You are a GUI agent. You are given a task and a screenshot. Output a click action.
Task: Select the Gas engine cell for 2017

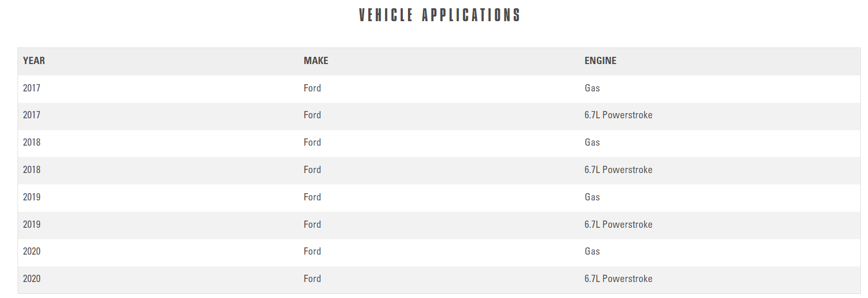click(592, 88)
